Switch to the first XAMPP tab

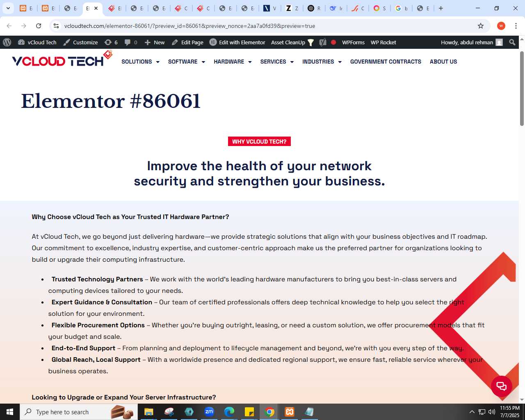[x=26, y=8]
